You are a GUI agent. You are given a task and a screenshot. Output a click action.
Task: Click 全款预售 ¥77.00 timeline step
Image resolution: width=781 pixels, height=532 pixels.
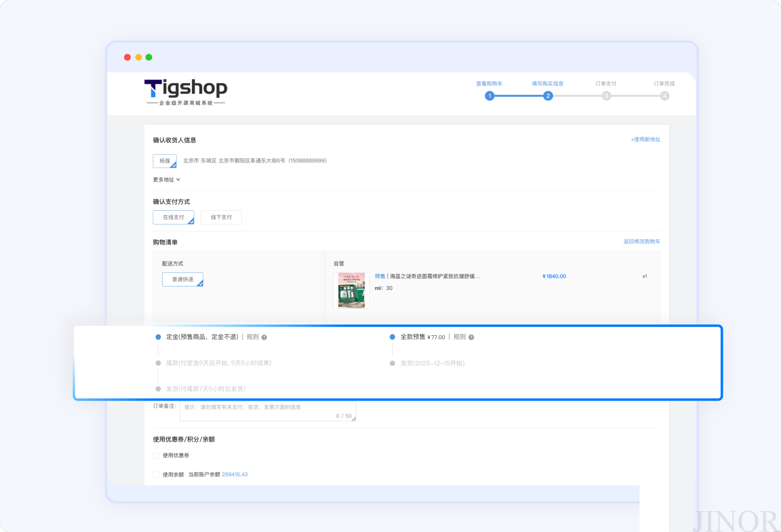(x=423, y=337)
